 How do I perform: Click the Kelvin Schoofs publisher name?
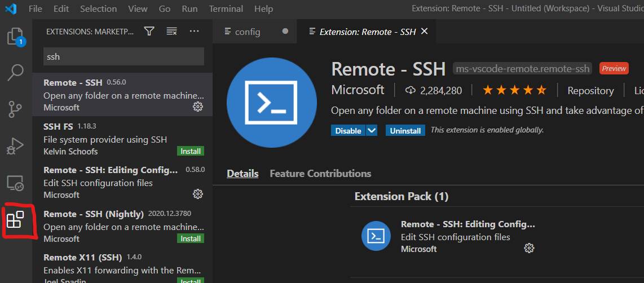pyautogui.click(x=70, y=151)
